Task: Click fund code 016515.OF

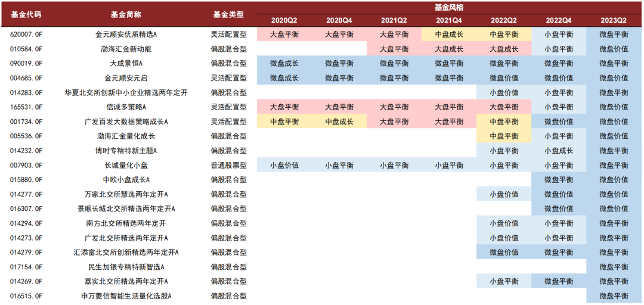Action: click(x=26, y=296)
